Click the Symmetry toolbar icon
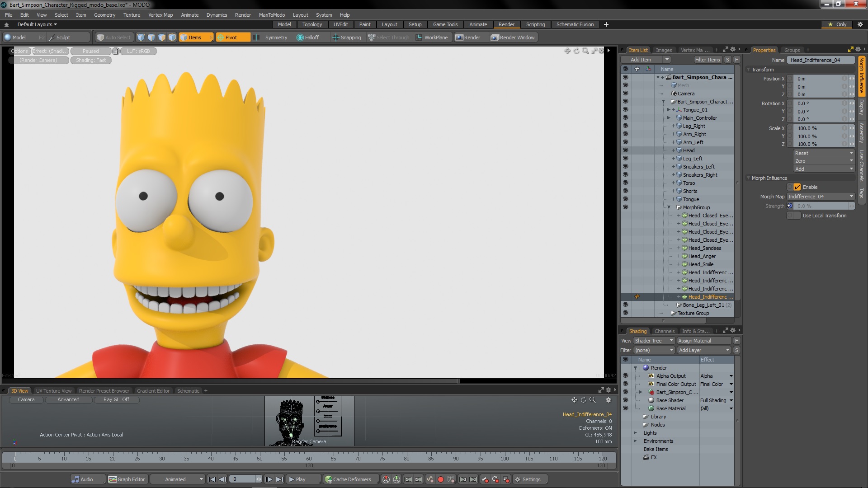 (256, 38)
